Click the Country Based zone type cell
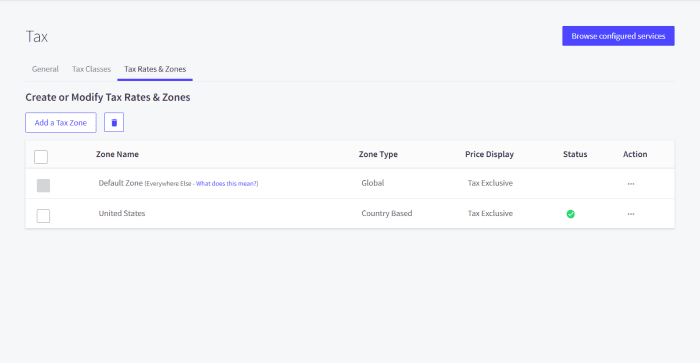This screenshot has height=363, width=700. click(387, 213)
